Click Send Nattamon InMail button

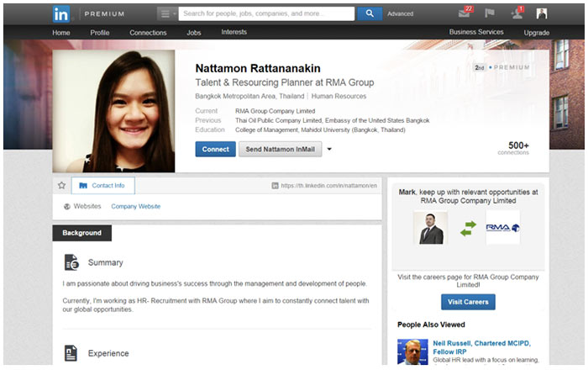pyautogui.click(x=280, y=149)
